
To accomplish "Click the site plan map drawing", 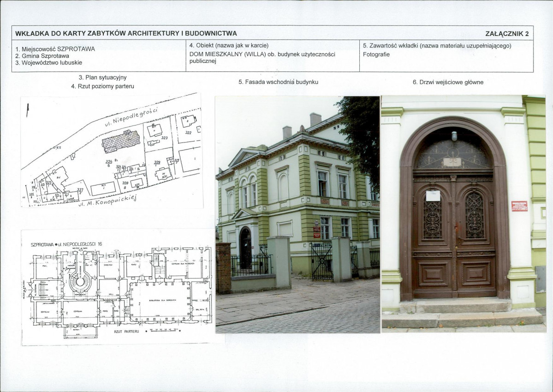I will [x=112, y=150].
